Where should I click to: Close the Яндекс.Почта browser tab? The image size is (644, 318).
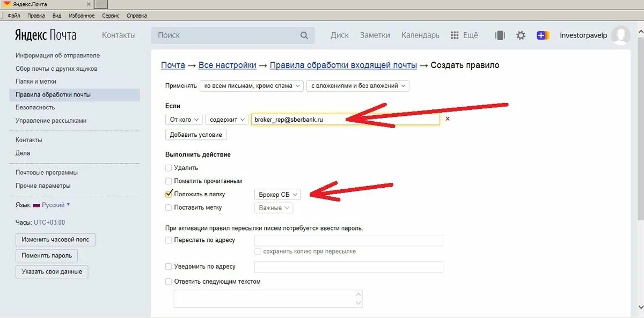click(x=89, y=4)
